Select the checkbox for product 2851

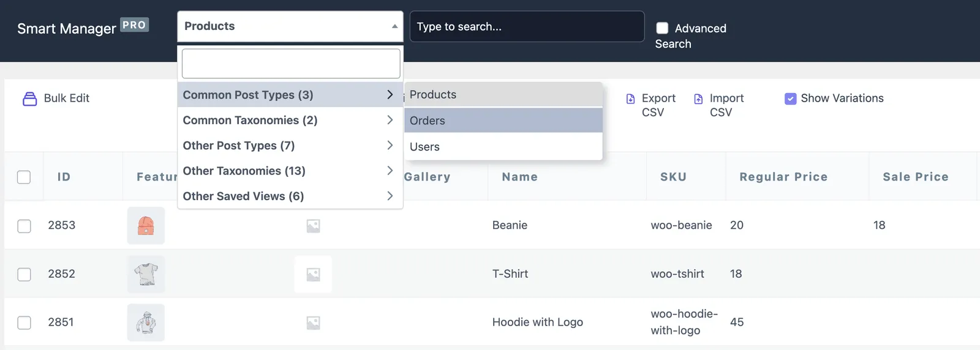pos(24,322)
